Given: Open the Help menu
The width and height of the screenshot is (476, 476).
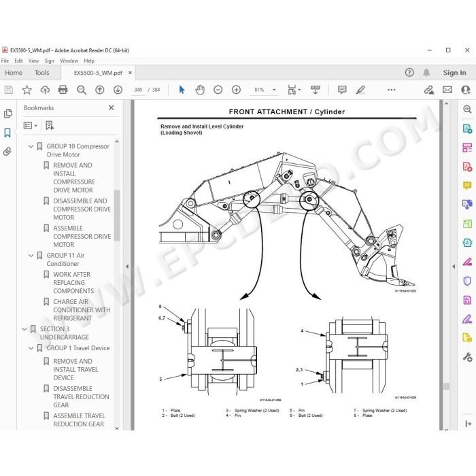Looking at the screenshot, I should click(89, 61).
